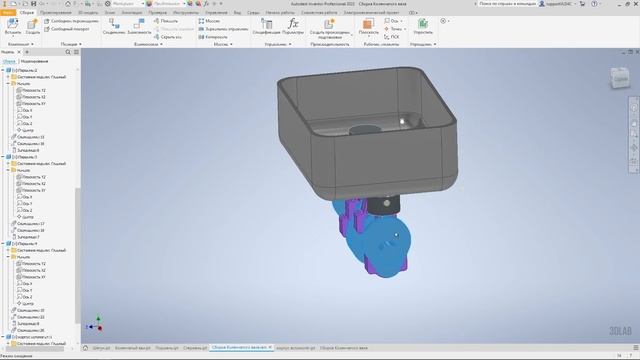The image size is (640, 360).
Task: Click Моделирование view in model browser
Action: click(x=34, y=61)
